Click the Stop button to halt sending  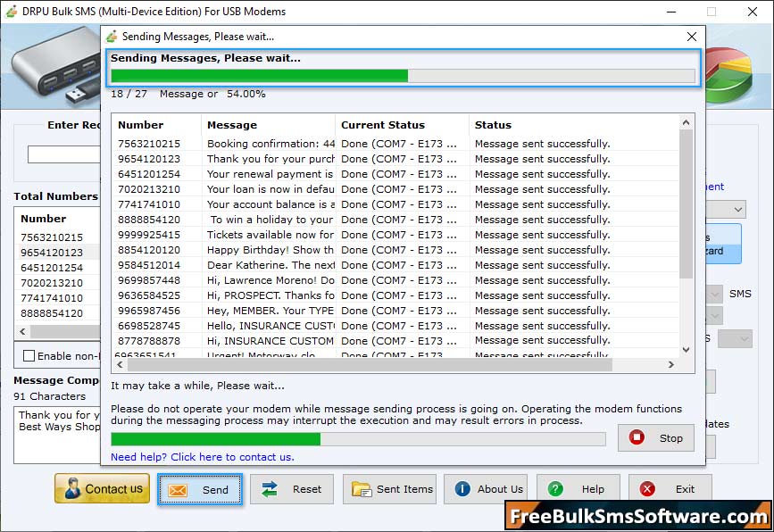655,438
